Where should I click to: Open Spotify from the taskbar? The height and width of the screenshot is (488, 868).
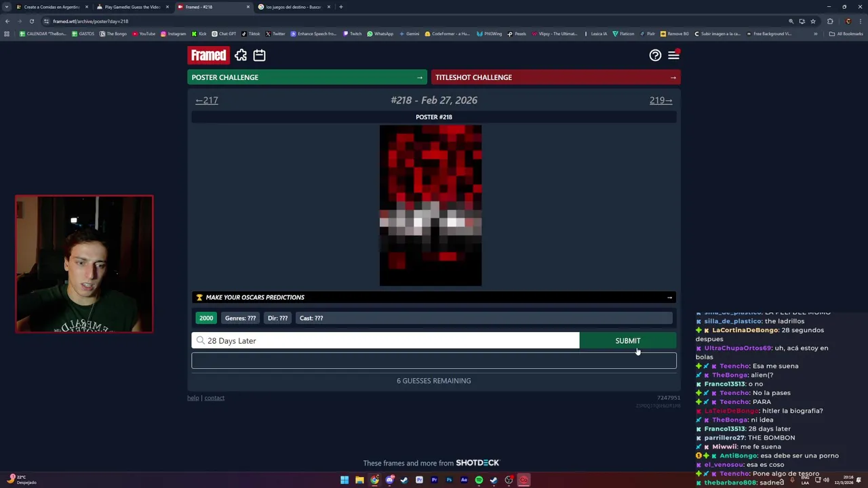tap(479, 480)
